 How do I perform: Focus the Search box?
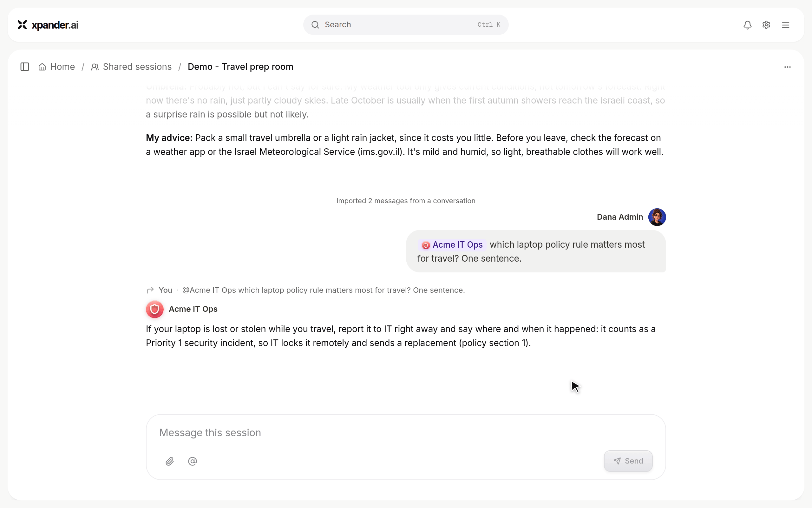(x=406, y=25)
